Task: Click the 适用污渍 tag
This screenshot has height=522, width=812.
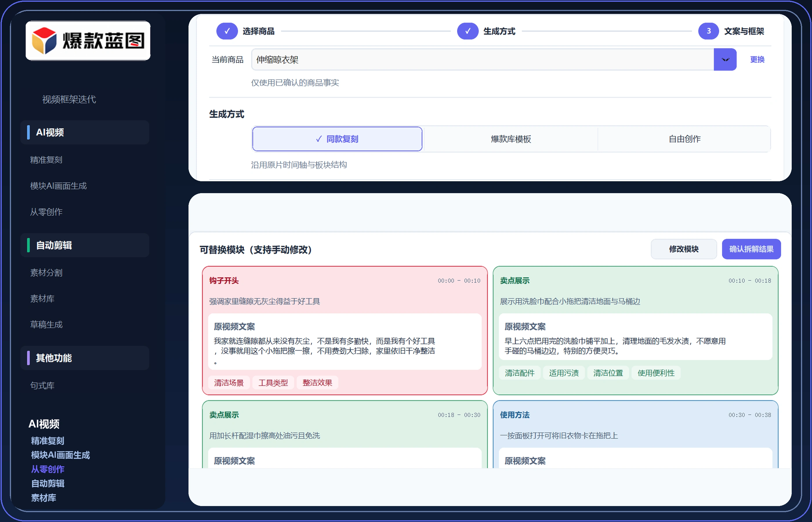Action: pyautogui.click(x=564, y=373)
